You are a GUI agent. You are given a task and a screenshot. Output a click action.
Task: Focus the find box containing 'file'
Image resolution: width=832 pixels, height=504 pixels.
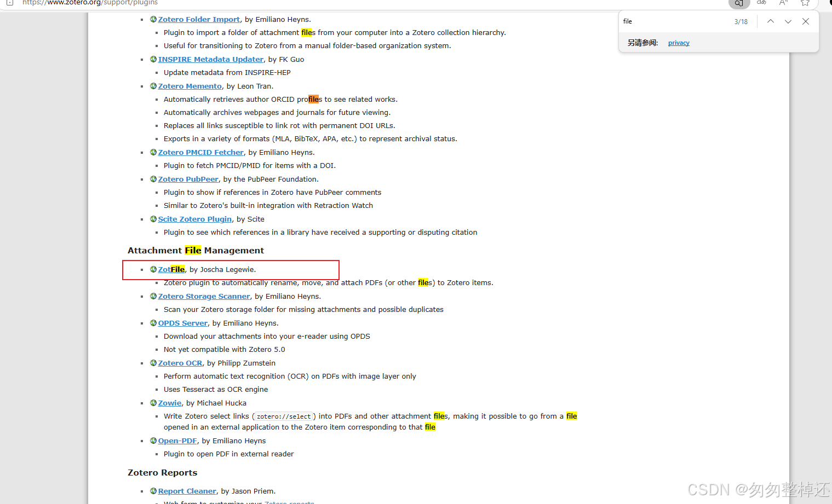[x=675, y=21]
